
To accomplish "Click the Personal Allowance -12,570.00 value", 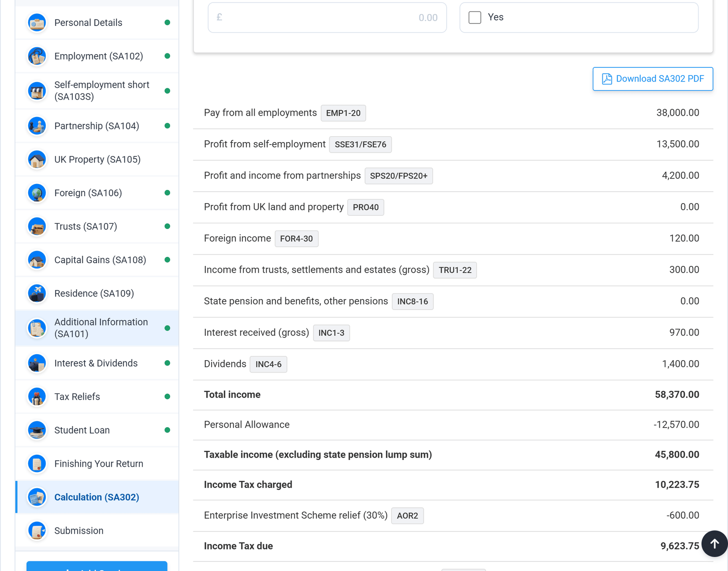I will point(676,425).
